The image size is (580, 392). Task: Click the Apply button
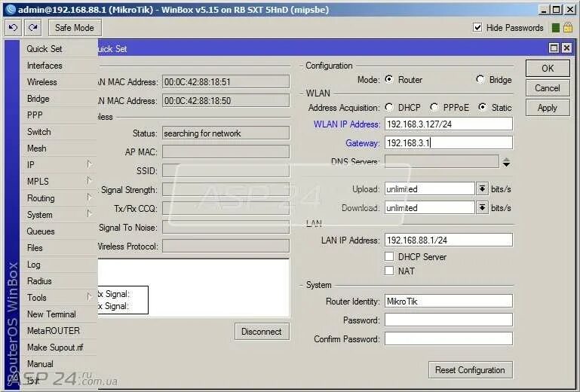point(548,108)
